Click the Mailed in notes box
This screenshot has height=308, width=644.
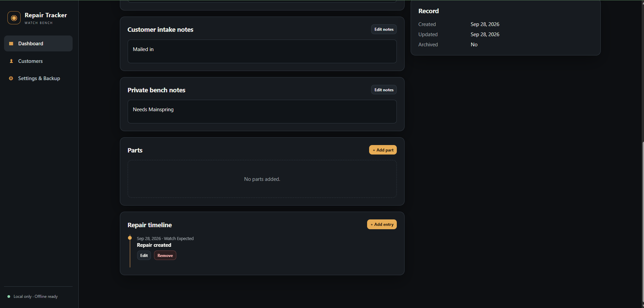(262, 51)
